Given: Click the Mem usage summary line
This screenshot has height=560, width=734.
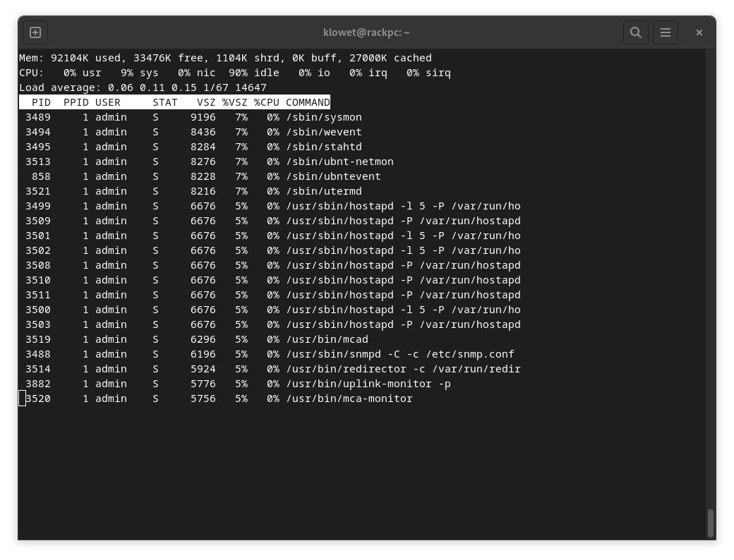Looking at the screenshot, I should click(x=225, y=58).
